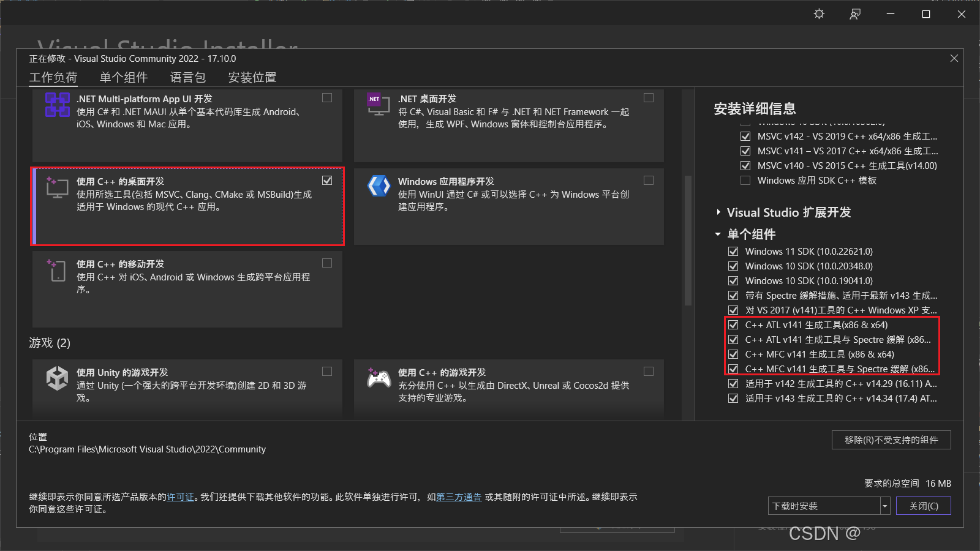980x551 pixels.
Task: Uncheck Windows 10 SDK (10.0.19041.0)
Action: 733,281
